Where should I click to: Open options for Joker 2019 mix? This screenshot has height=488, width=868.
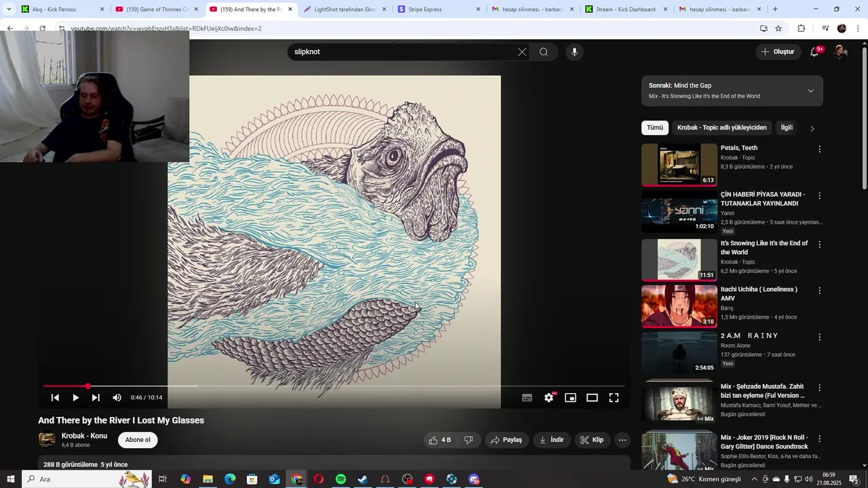tap(819, 439)
